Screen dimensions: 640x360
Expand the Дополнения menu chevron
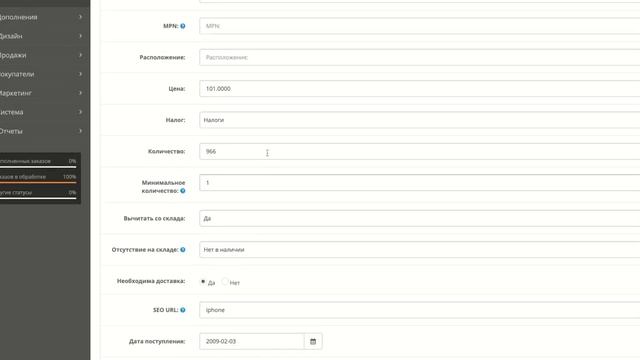[x=80, y=17]
